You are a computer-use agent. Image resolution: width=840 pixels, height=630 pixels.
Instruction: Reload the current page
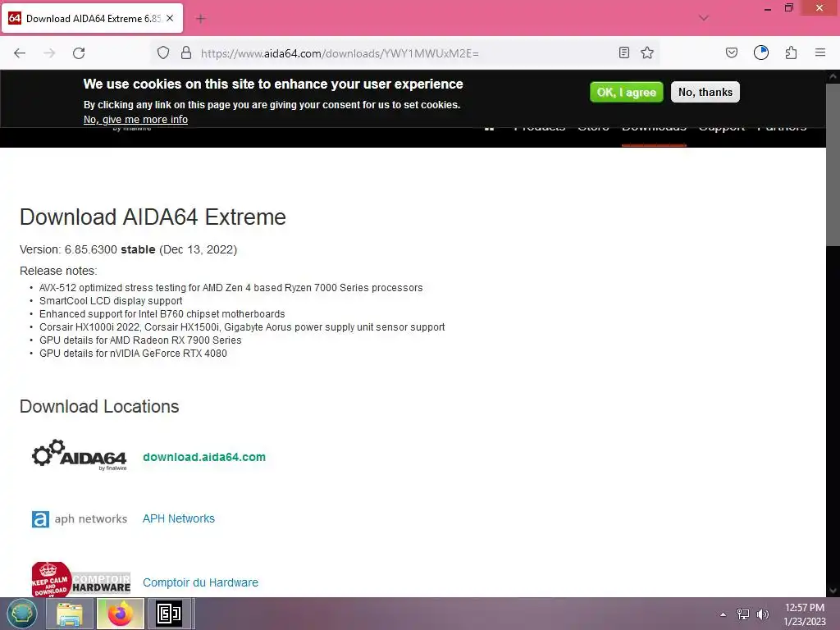point(79,53)
